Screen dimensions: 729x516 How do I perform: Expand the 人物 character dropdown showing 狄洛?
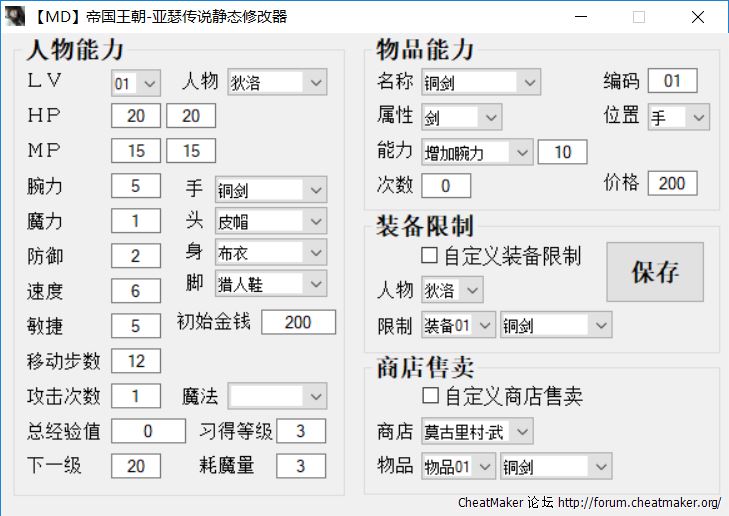[x=277, y=83]
